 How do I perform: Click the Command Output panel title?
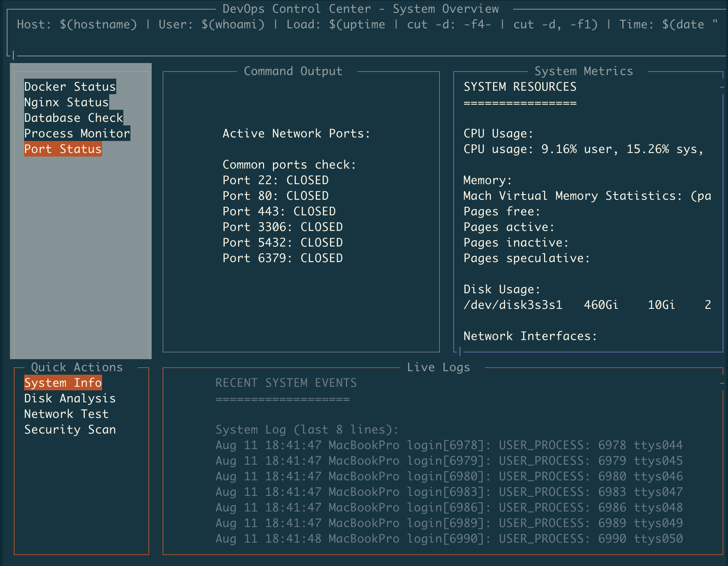pyautogui.click(x=293, y=70)
